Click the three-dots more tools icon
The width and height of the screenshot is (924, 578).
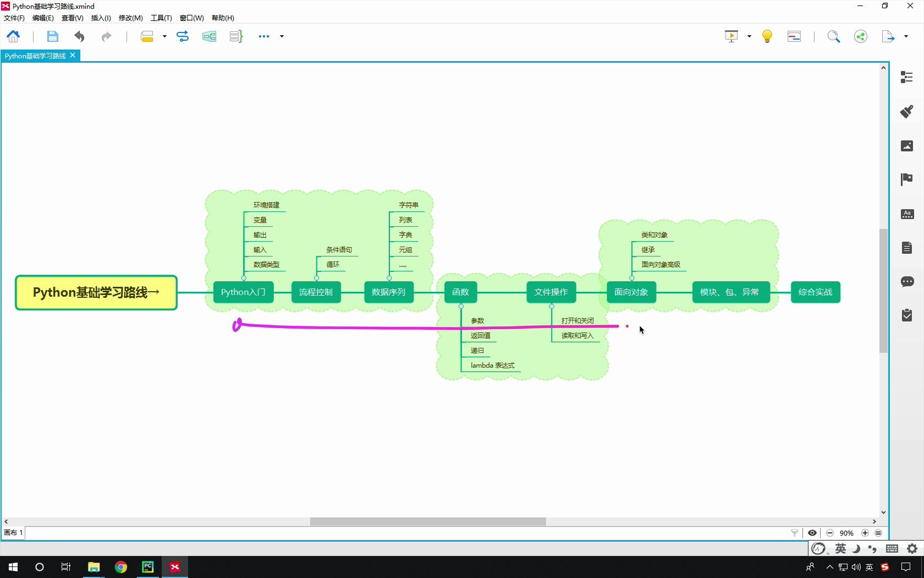(264, 36)
